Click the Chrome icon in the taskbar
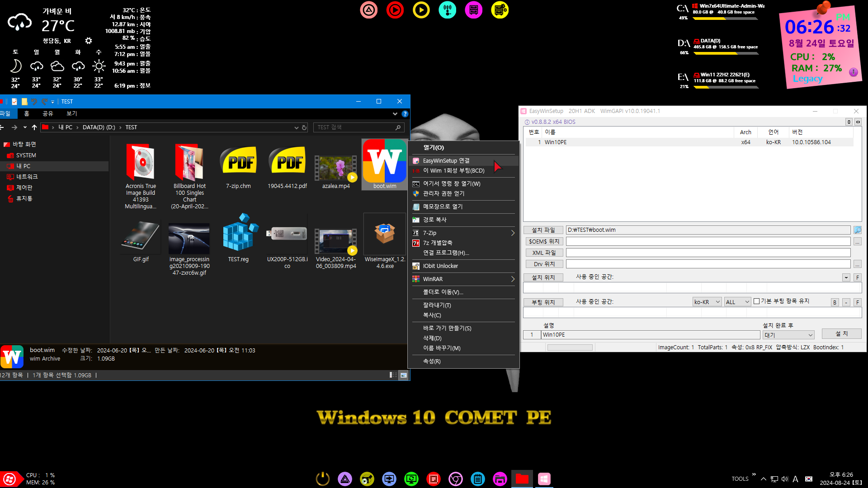 (x=456, y=479)
